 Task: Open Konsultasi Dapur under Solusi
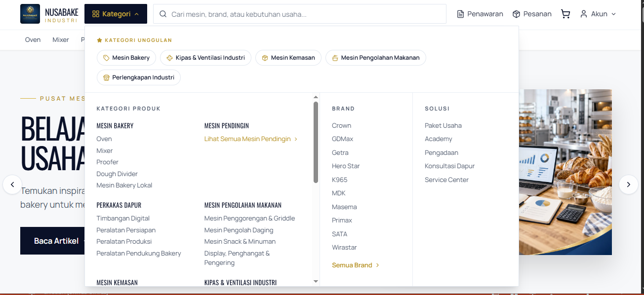(x=449, y=166)
